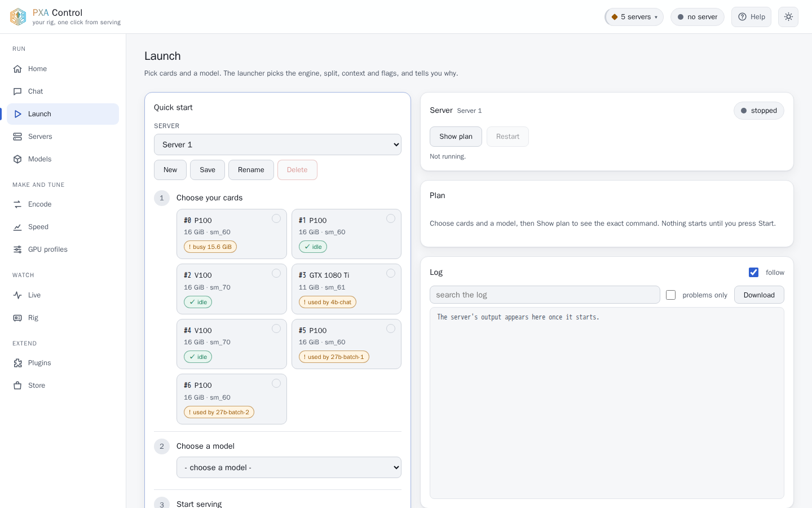
Task: Open Live under Watch
Action: coord(63,295)
